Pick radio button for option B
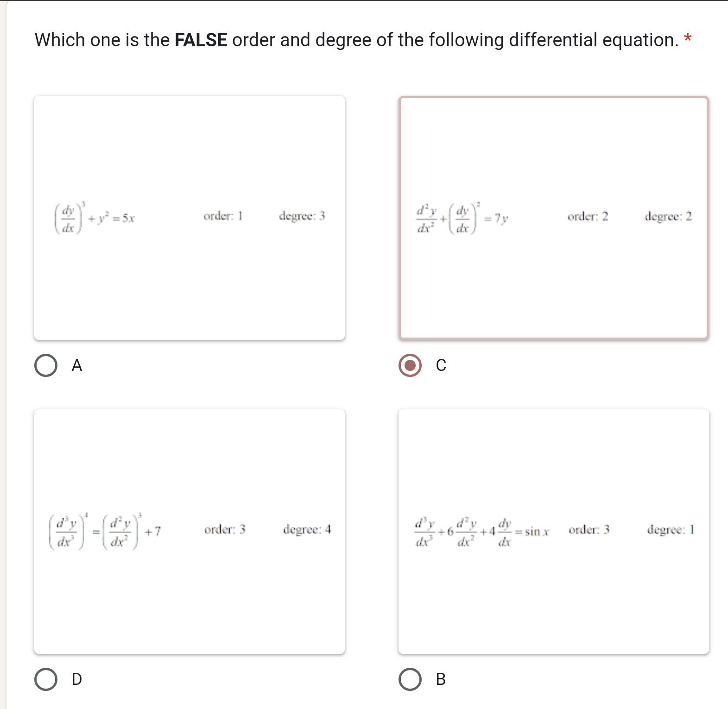 [x=410, y=679]
